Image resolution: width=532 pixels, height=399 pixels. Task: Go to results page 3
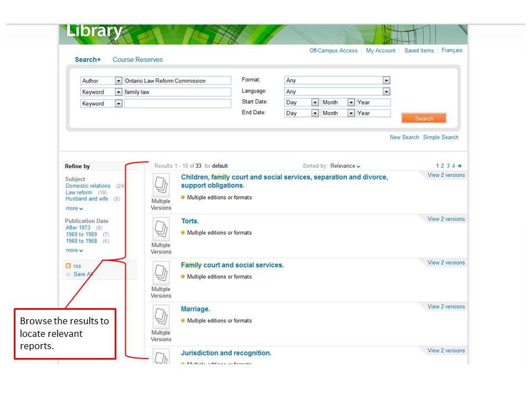click(448, 166)
